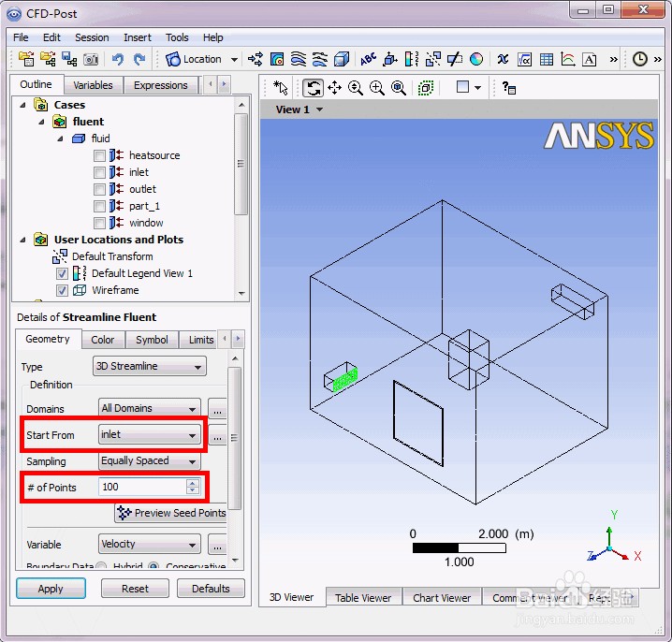672x642 pixels.
Task: Insert a Streamline
Action: (x=299, y=59)
